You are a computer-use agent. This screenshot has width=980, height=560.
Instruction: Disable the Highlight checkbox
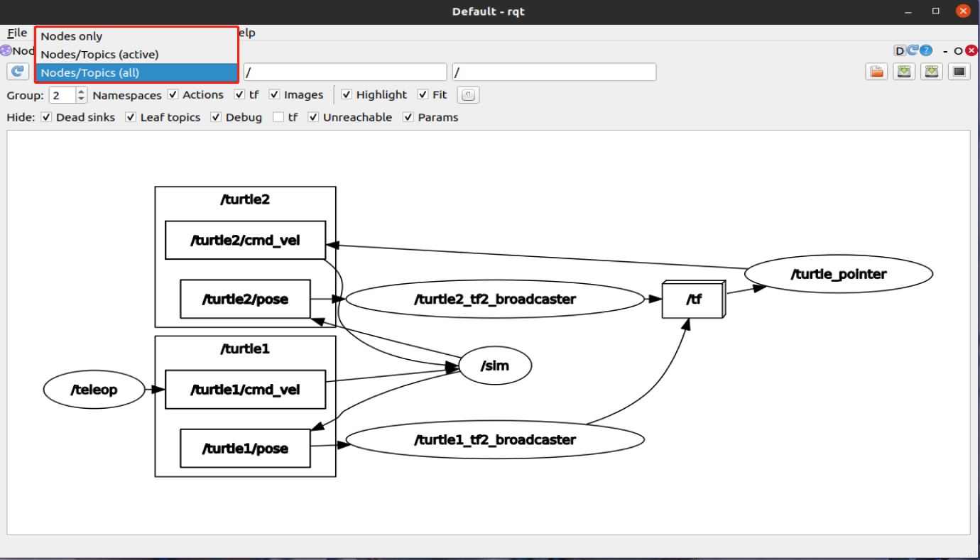[x=347, y=94]
